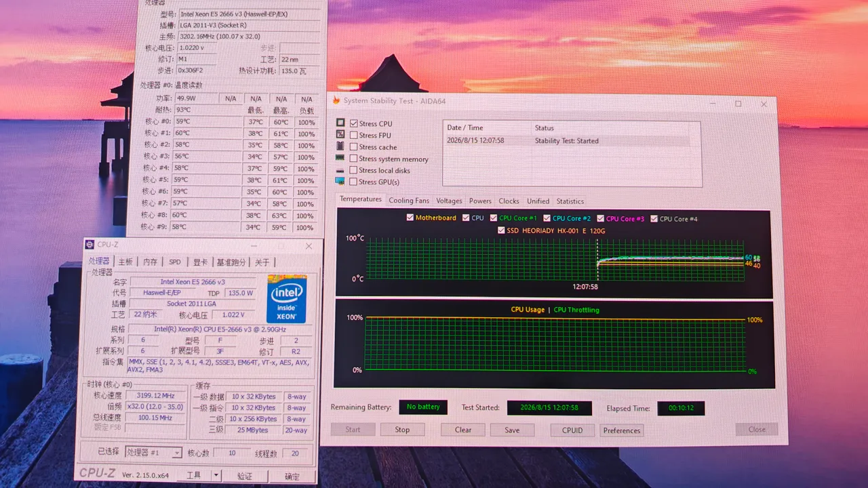Screen dimensions: 868x488
Task: Click the Stress system memory RAM icon
Action: coord(340,158)
